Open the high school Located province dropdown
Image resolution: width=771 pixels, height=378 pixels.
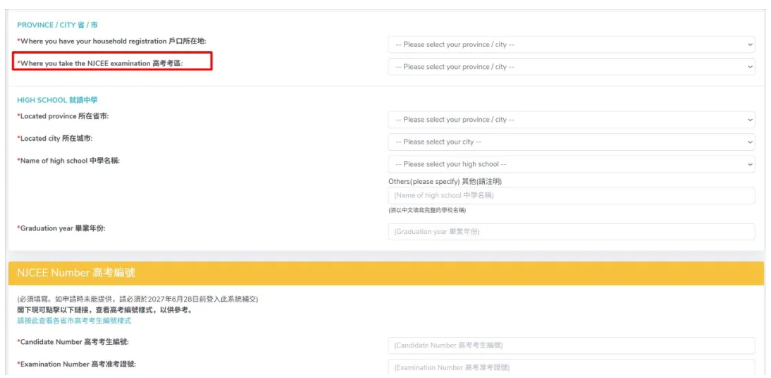click(x=571, y=119)
